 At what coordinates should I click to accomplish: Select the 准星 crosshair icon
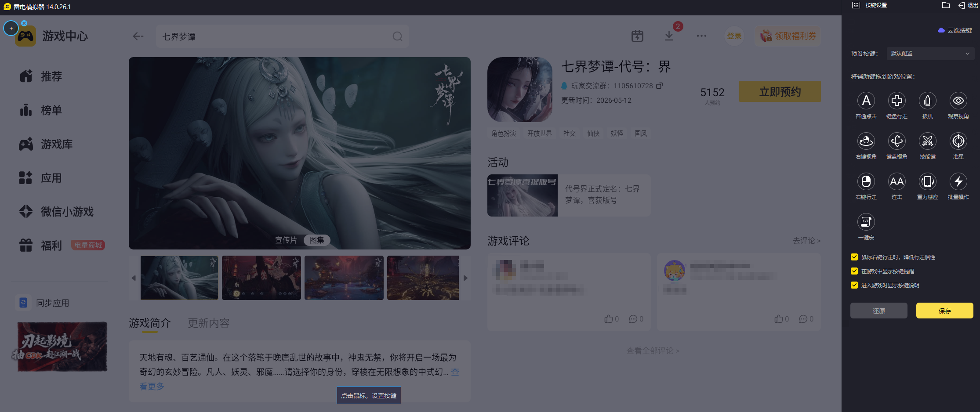click(x=958, y=141)
